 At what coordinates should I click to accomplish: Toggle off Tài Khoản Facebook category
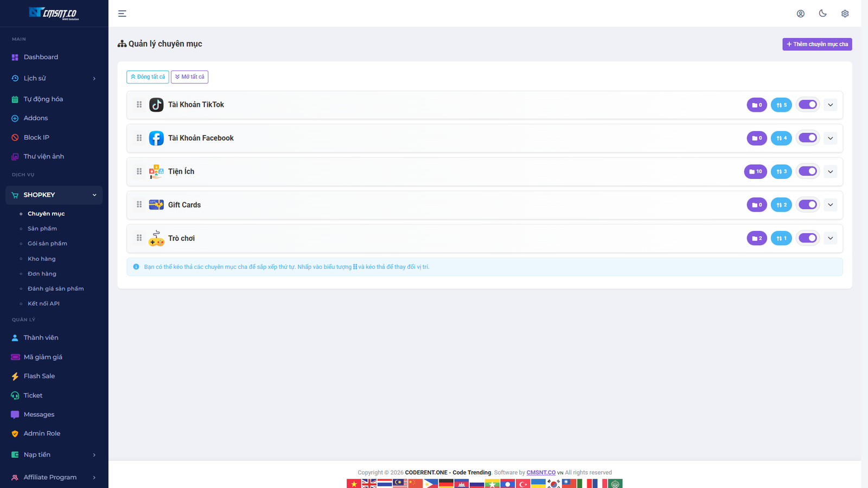point(807,138)
